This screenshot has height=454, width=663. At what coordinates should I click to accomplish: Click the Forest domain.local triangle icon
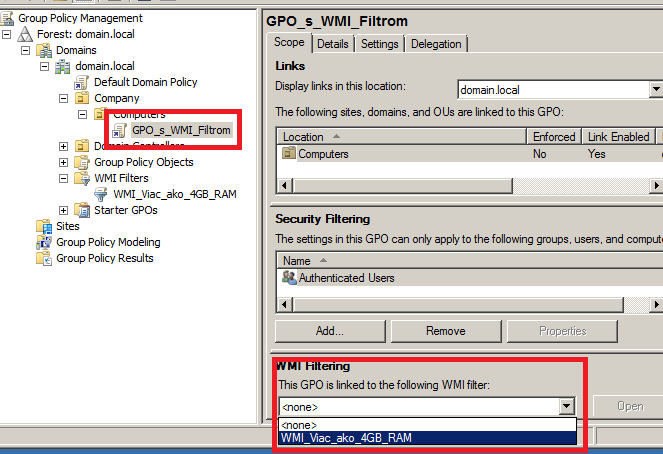point(25,34)
